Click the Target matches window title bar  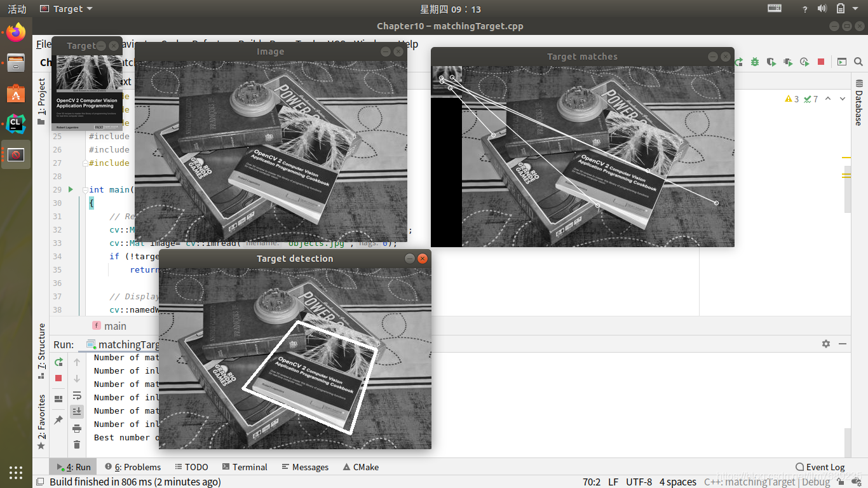click(582, 57)
